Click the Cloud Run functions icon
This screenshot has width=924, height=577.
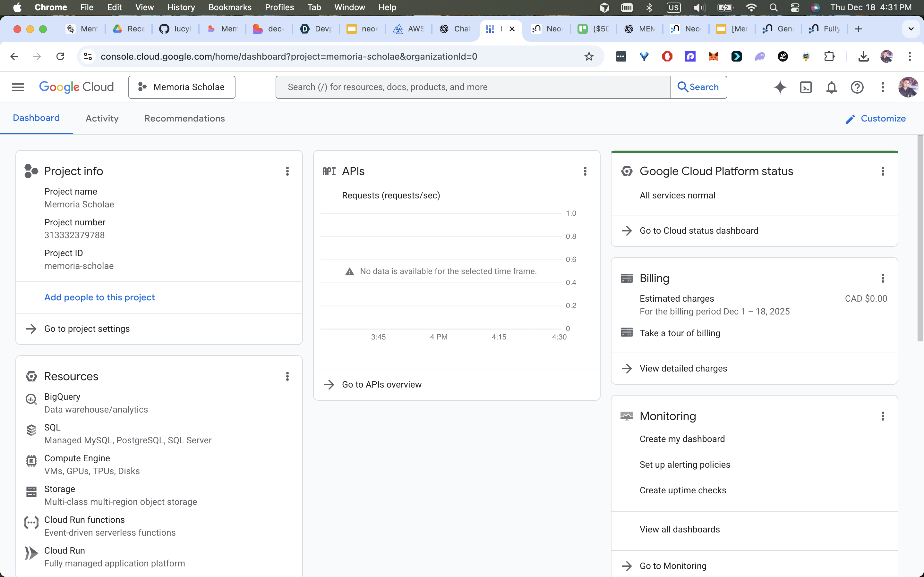pyautogui.click(x=31, y=523)
